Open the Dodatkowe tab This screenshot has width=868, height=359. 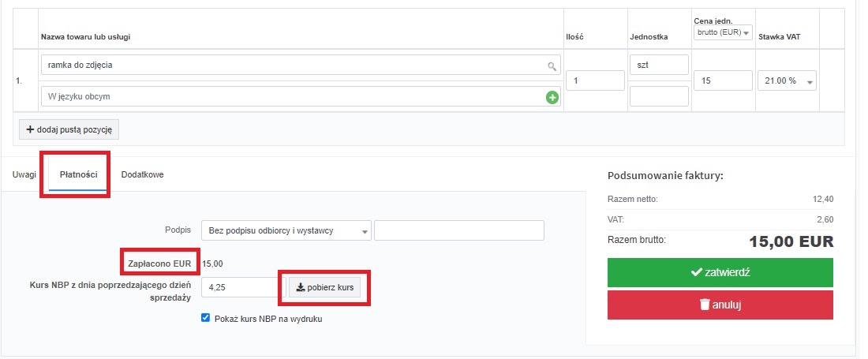click(142, 174)
